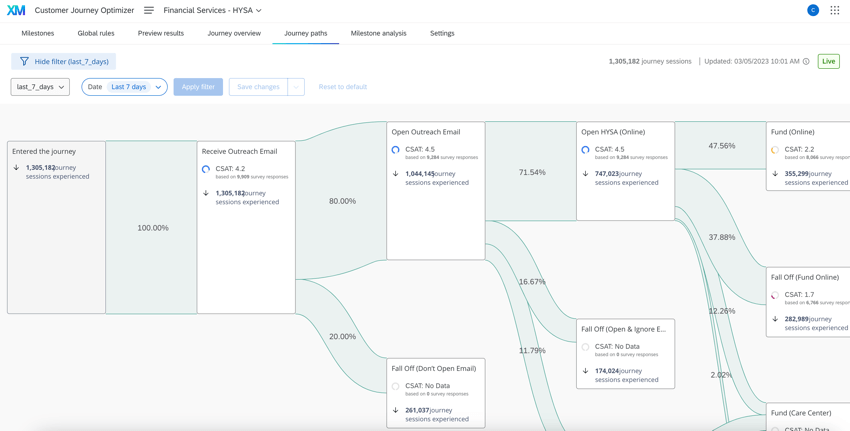This screenshot has width=850, height=431.
Task: Select the Open Outreach Email milestone card
Action: [x=436, y=190]
